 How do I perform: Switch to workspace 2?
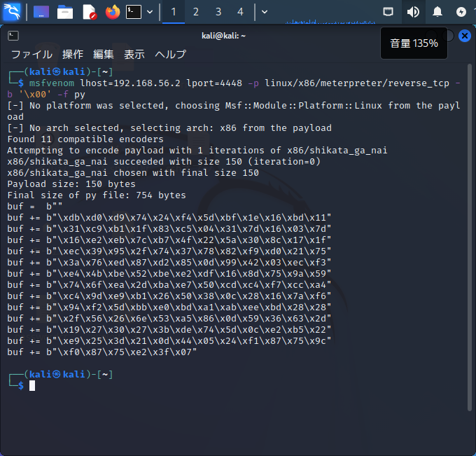tap(196, 12)
